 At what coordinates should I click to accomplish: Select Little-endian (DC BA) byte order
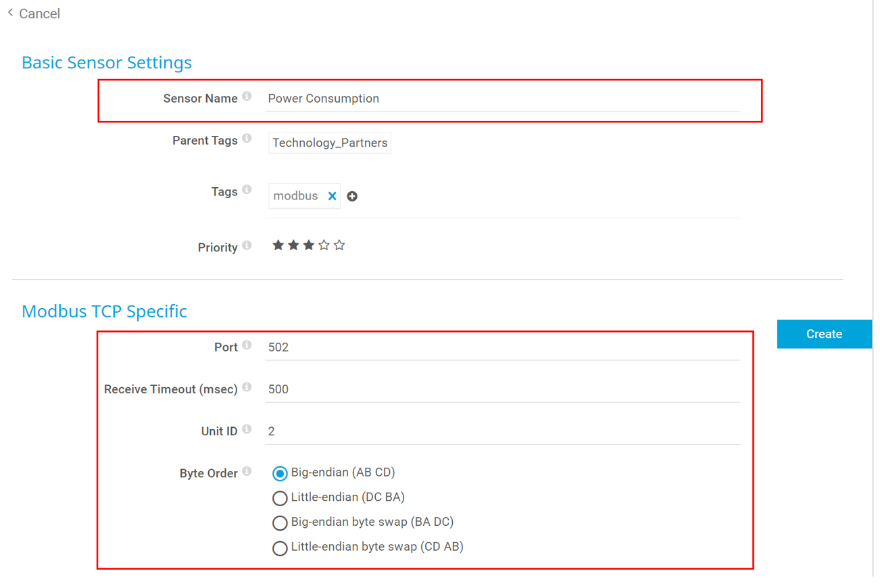280,498
